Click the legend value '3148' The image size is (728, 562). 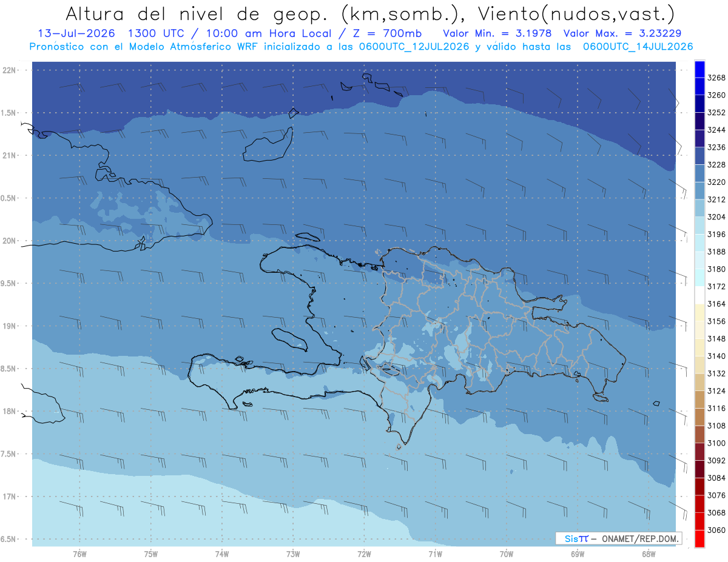(716, 339)
